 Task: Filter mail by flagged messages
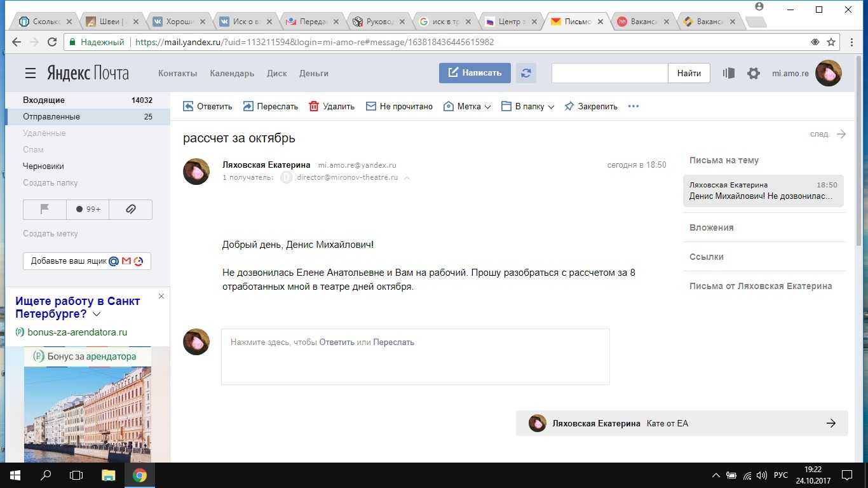44,209
